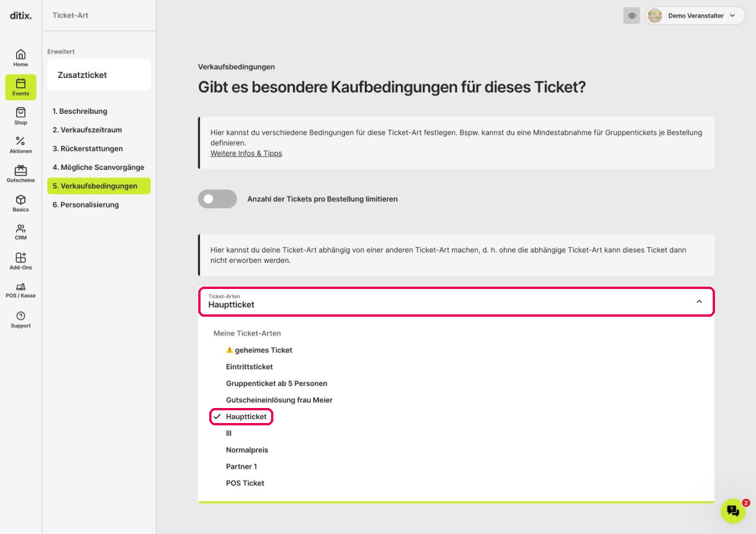756x534 pixels.
Task: Go to step 4. Mögliche Scanvorgänge
Action: (99, 167)
